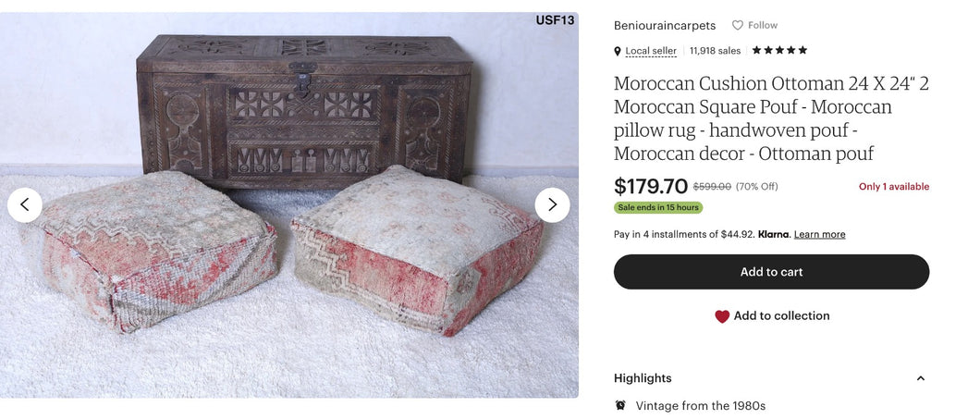
Task: Collapse the Highlights section chevron
Action: point(920,378)
